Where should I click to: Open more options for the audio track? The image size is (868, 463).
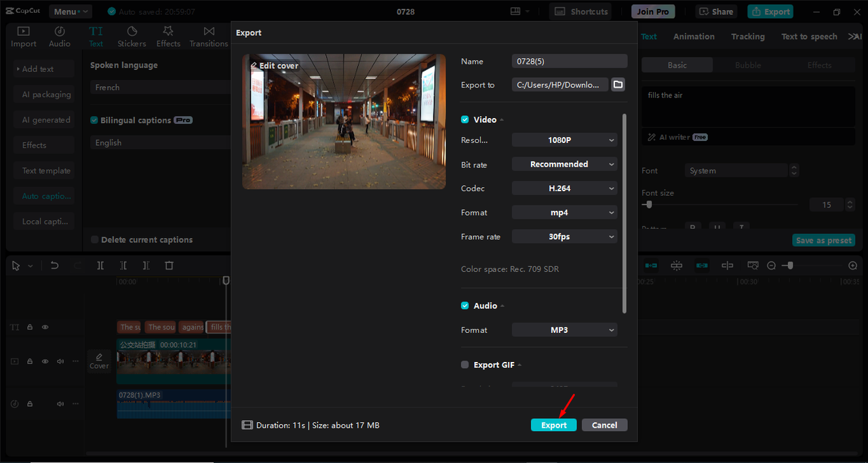75,403
